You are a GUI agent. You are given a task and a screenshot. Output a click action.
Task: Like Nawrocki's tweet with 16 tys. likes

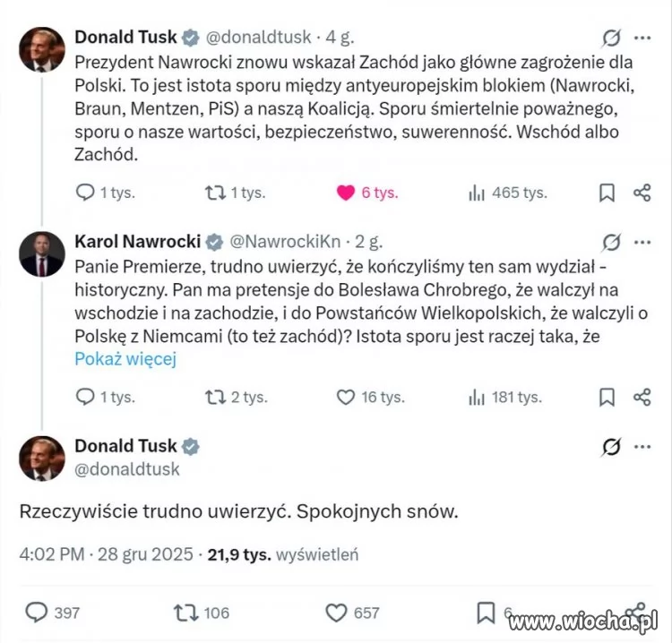pos(345,397)
